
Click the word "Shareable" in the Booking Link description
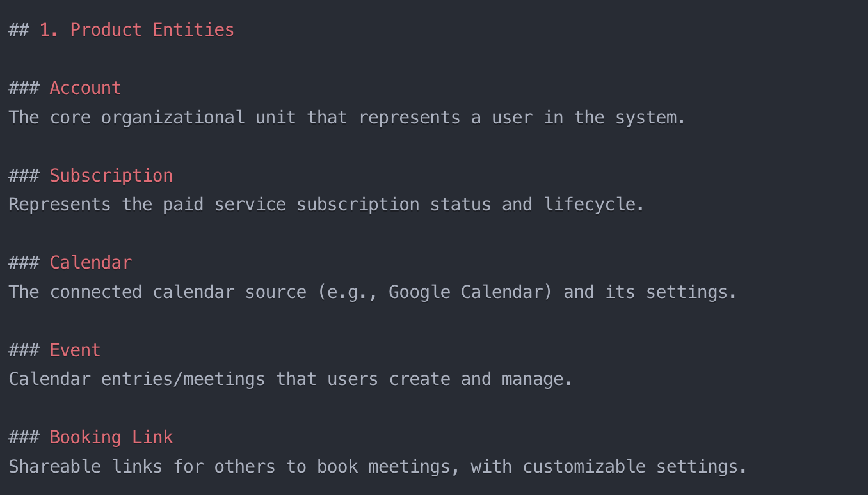54,467
